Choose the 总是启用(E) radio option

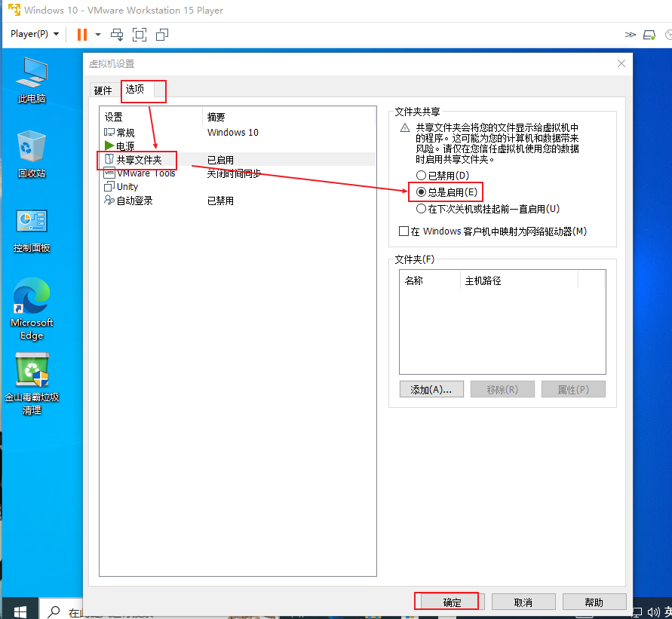(x=446, y=192)
